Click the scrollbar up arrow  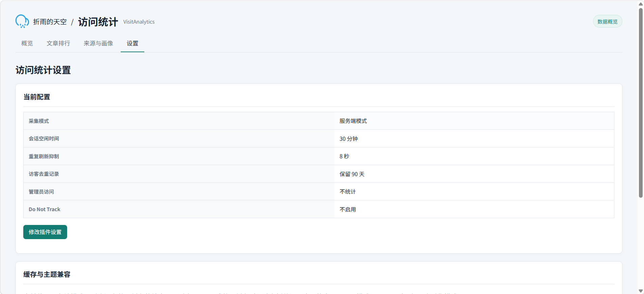coord(641,4)
